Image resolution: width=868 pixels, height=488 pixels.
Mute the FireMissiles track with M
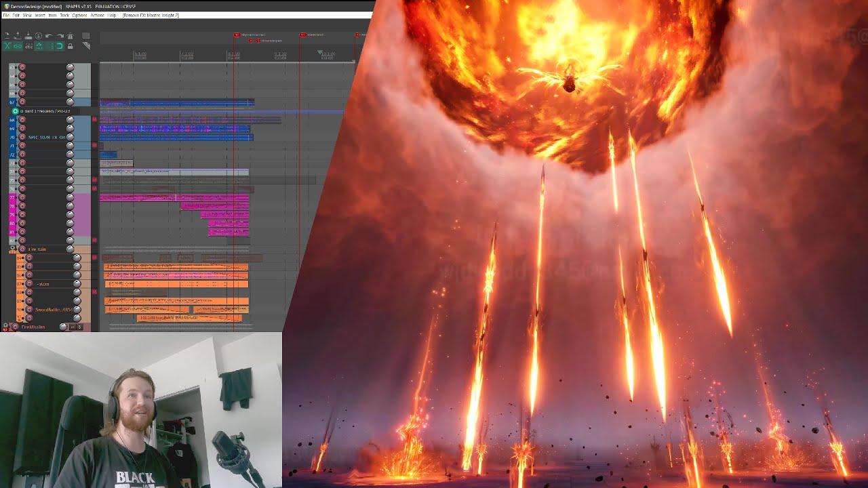coord(73,327)
